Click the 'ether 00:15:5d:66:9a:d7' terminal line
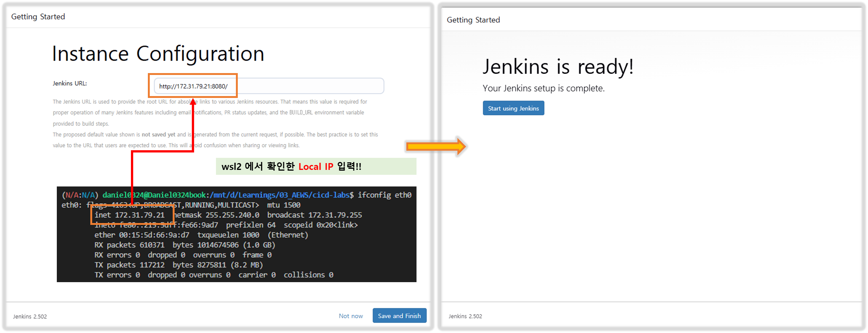The width and height of the screenshot is (868, 333). [x=142, y=235]
